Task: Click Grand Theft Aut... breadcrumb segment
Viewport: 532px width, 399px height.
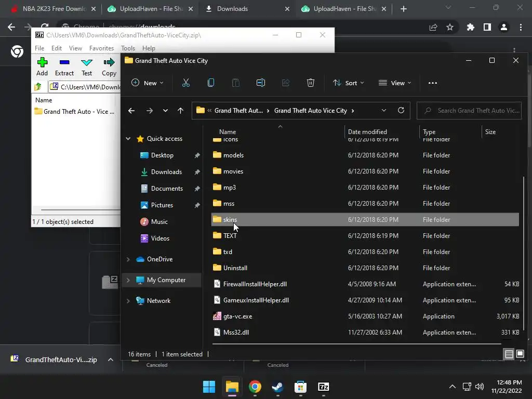Action: coord(238,111)
